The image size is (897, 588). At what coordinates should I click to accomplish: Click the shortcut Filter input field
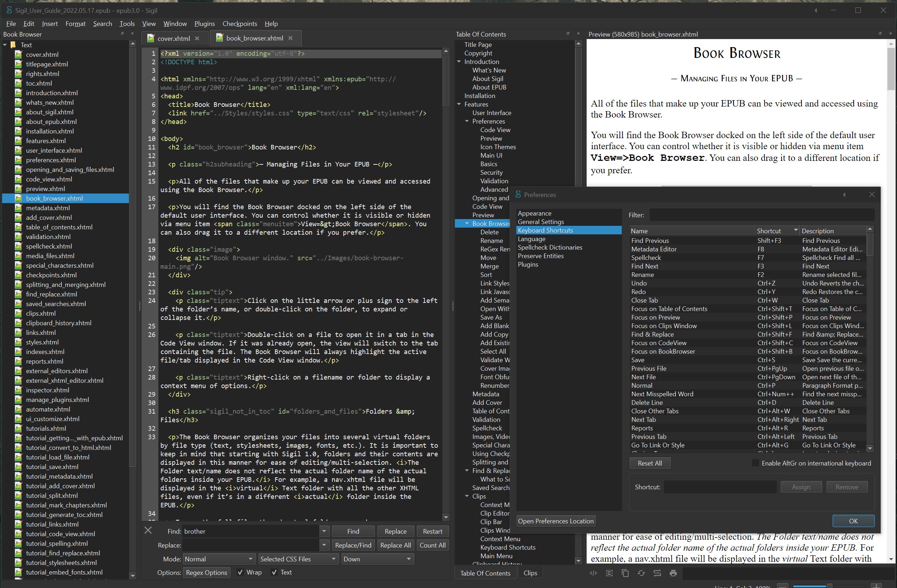coord(761,215)
